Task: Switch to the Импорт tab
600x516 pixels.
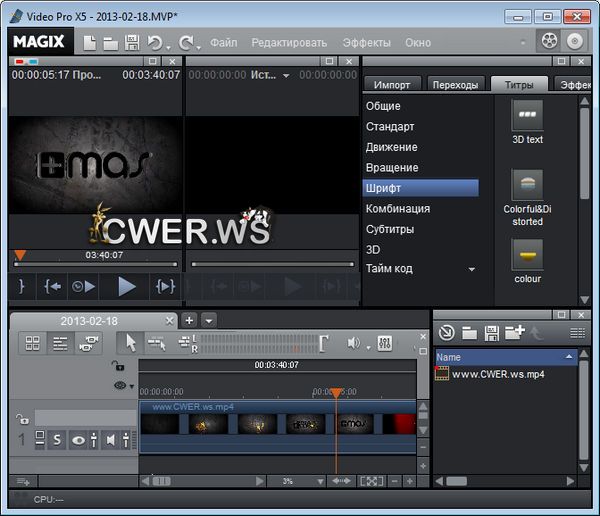Action: [392, 84]
